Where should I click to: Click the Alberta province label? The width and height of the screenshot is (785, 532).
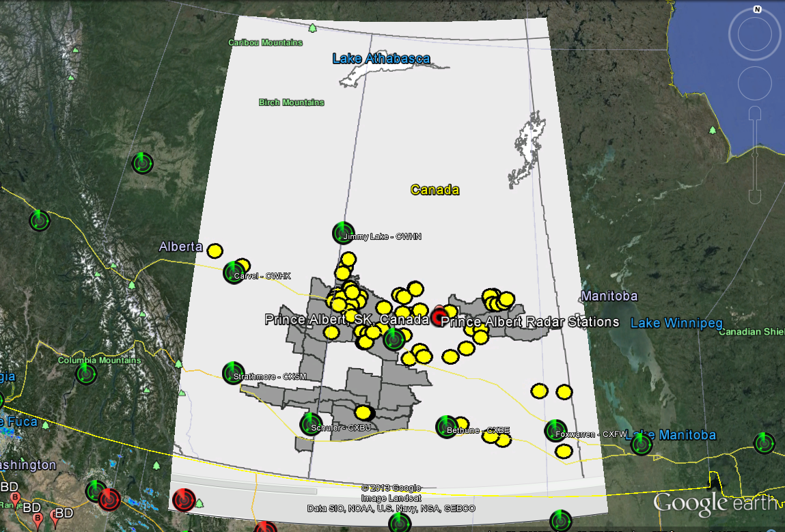pos(180,247)
